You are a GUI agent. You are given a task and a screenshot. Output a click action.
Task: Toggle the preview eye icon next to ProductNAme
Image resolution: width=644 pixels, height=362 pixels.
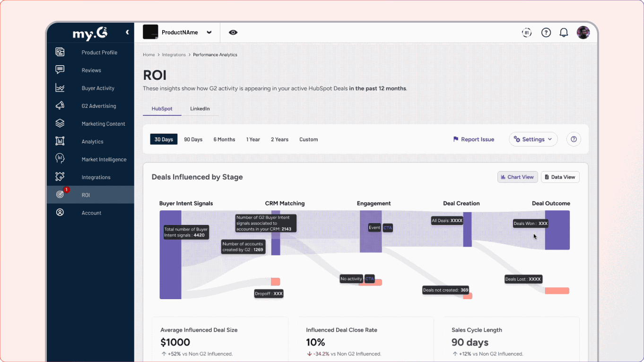pyautogui.click(x=233, y=32)
